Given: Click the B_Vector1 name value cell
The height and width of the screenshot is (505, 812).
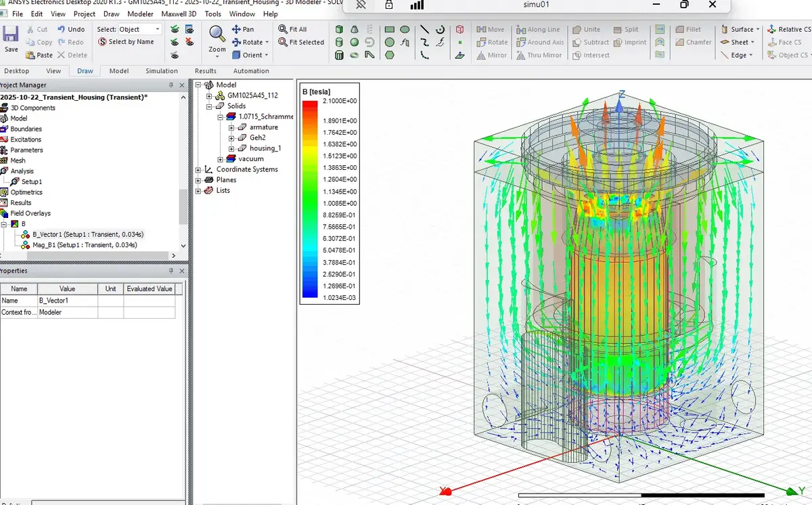Looking at the screenshot, I should pyautogui.click(x=67, y=301).
